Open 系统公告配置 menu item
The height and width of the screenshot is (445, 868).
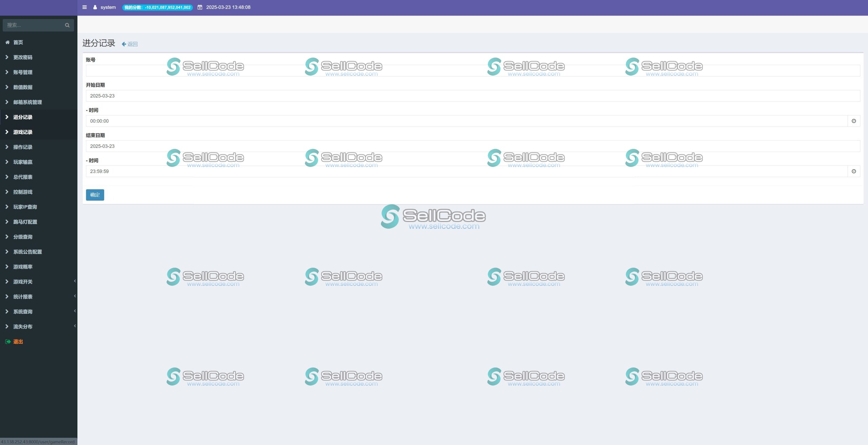click(39, 252)
